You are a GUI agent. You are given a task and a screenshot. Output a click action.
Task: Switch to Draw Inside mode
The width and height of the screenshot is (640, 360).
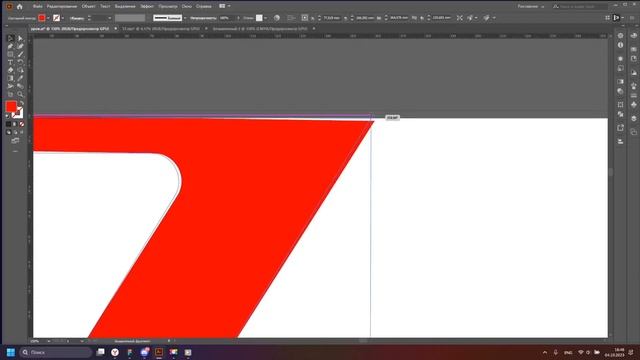point(22,132)
